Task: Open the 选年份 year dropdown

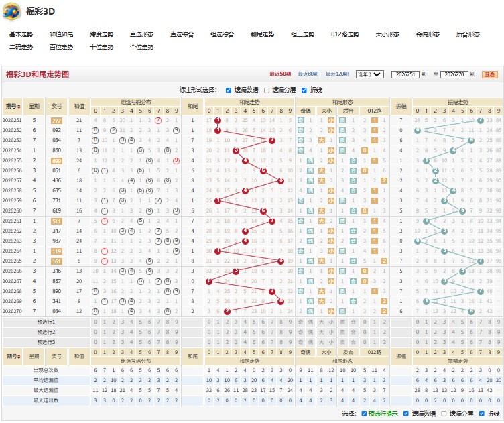Action: tap(370, 74)
